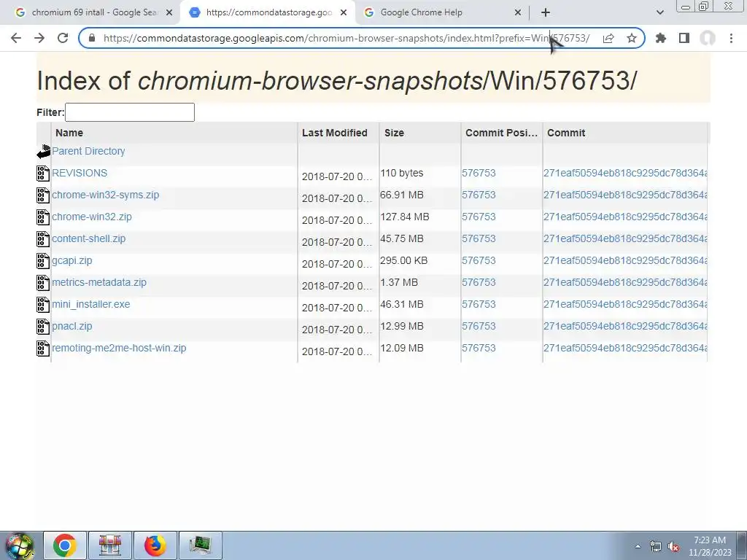Go forward with the arrow button

[39, 38]
